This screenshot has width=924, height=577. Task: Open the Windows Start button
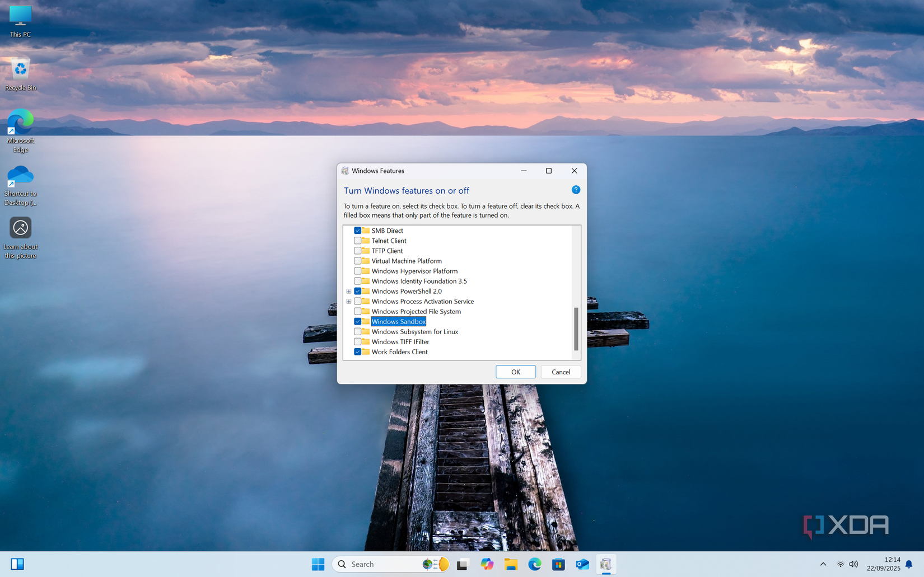pos(318,564)
